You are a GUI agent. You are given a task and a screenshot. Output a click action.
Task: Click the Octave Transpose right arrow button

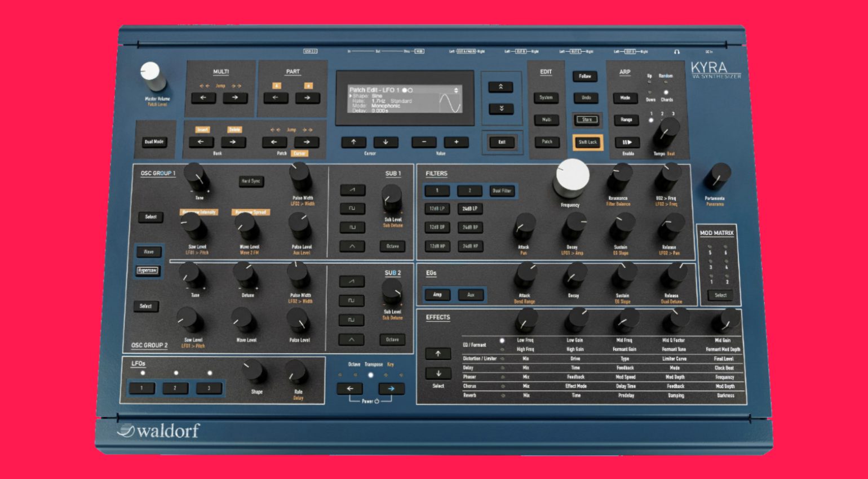391,388
